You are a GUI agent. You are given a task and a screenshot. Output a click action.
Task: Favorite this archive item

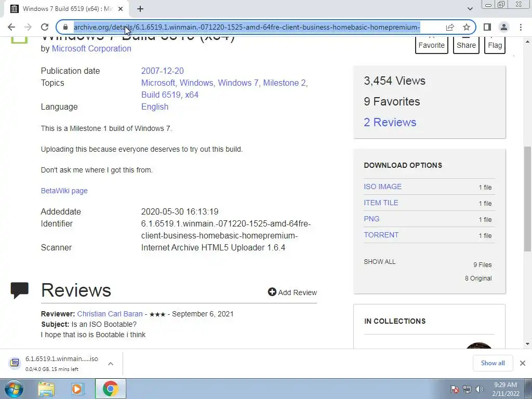432,45
